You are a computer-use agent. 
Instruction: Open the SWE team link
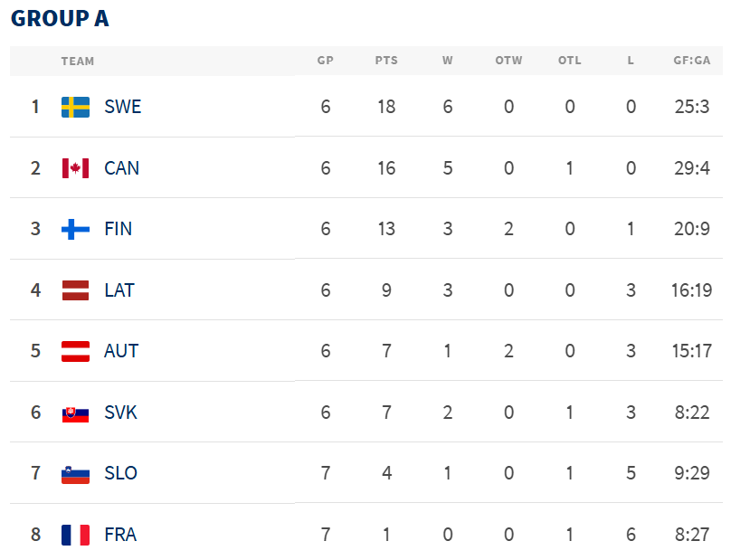coord(123,107)
